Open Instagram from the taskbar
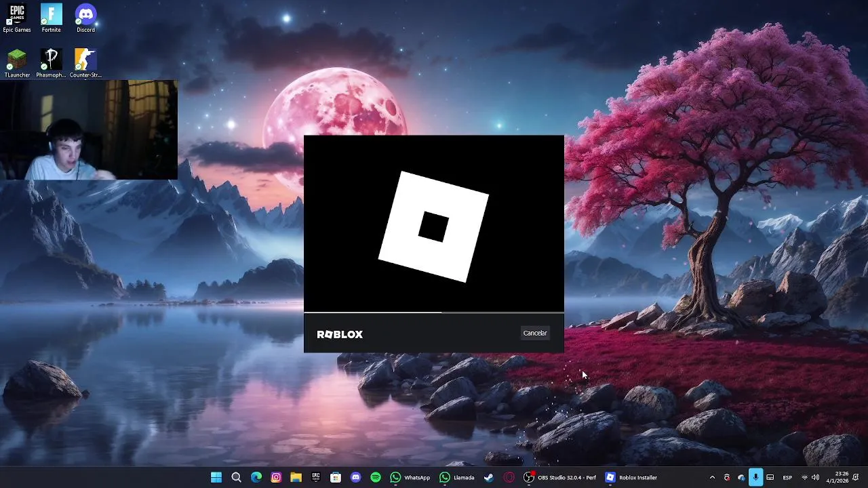Image resolution: width=868 pixels, height=488 pixels. 276,477
